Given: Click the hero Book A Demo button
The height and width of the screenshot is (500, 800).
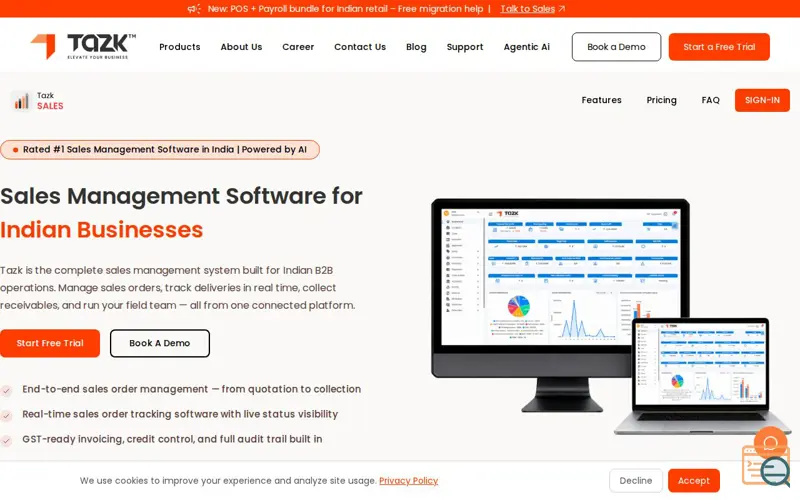Looking at the screenshot, I should click(x=160, y=343).
